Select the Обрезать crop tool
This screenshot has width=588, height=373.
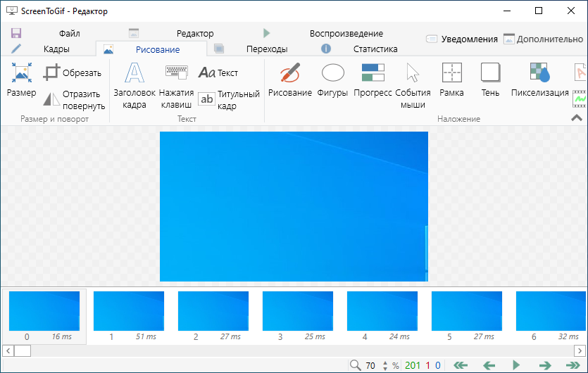tap(73, 72)
